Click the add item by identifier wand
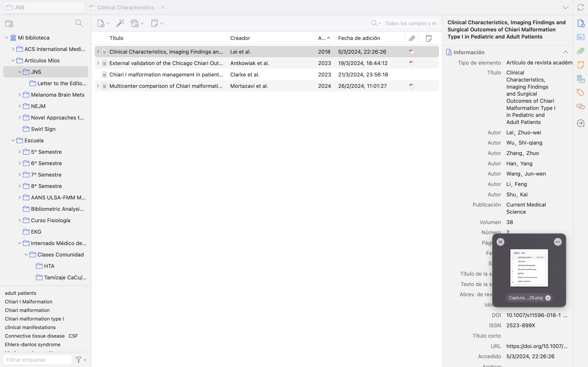The image size is (588, 367). tap(120, 23)
